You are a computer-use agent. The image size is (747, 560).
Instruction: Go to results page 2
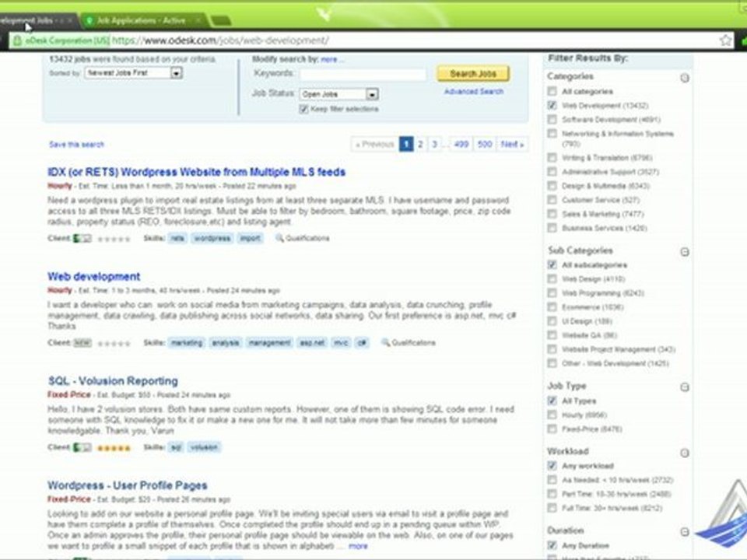coord(420,144)
